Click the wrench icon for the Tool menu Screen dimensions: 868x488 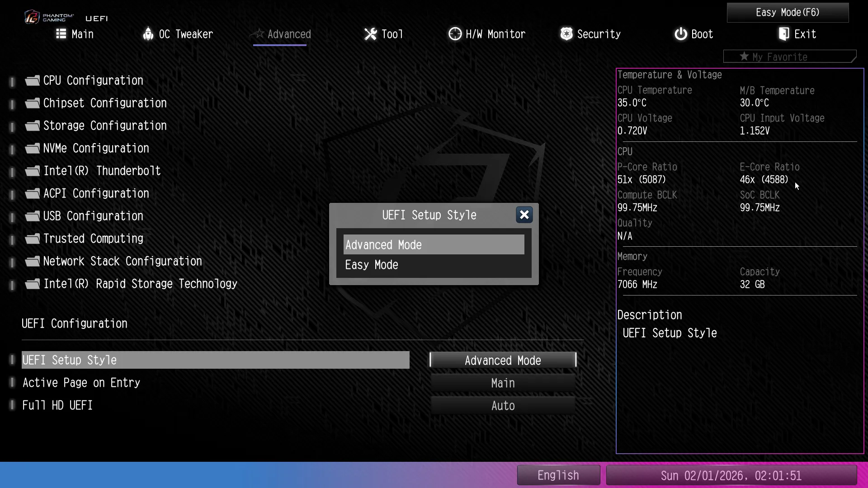(370, 34)
